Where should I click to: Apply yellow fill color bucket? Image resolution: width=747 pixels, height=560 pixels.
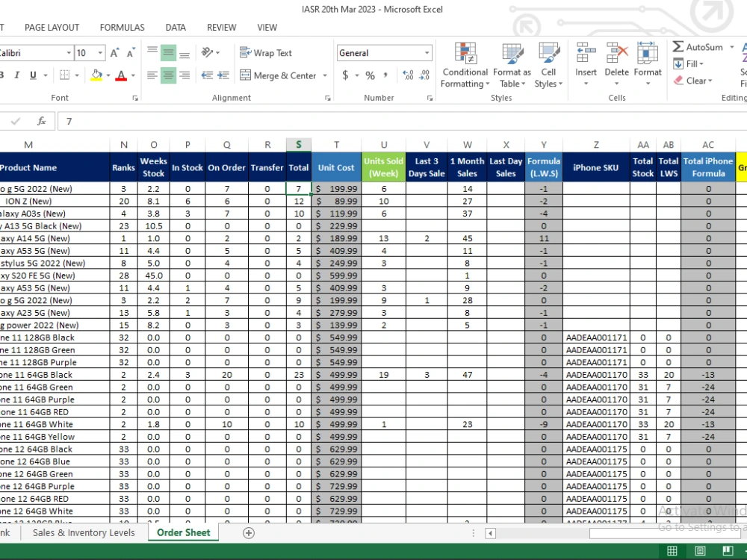point(96,75)
